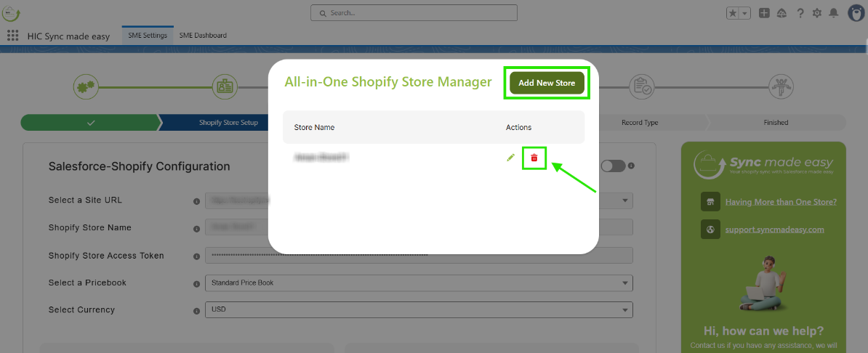Image resolution: width=868 pixels, height=353 pixels.
Task: Open the Trailhead guidance icon
Action: click(782, 13)
